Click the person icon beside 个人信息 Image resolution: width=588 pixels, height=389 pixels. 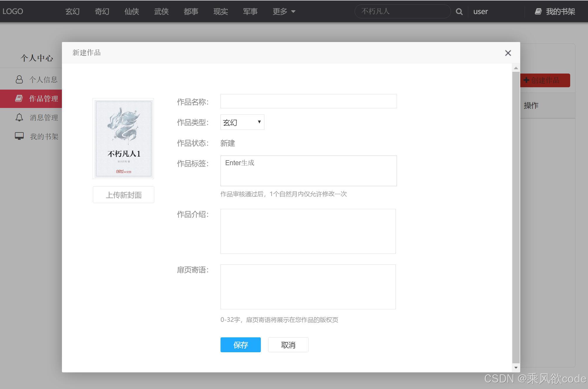(x=19, y=79)
